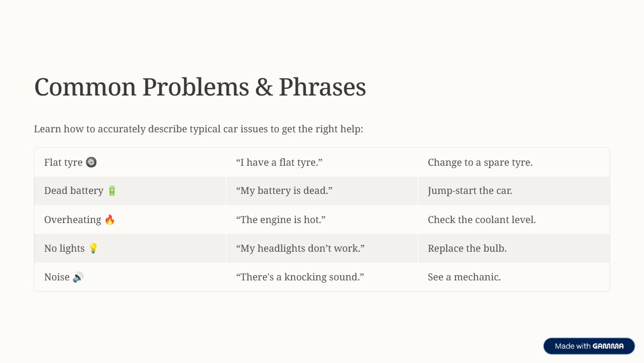Click the tyre emoji beside Flat tyre
This screenshot has width=644, height=363.
click(x=91, y=162)
